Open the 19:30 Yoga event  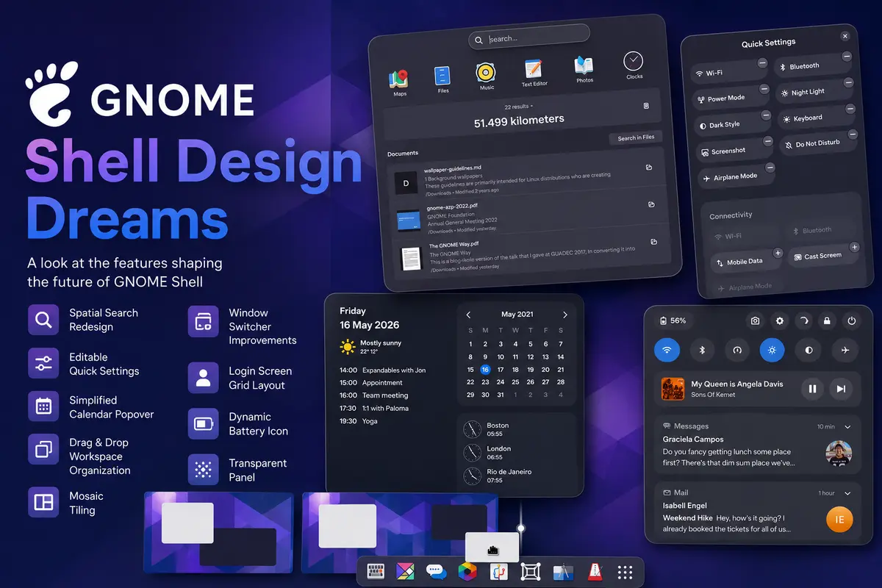coord(358,421)
